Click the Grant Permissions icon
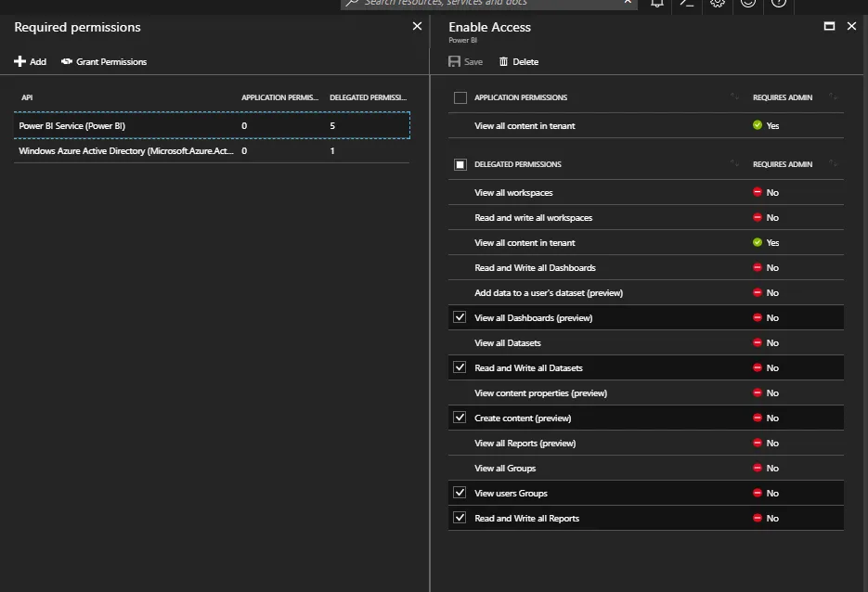Screen dimensions: 868x592 click(x=67, y=61)
